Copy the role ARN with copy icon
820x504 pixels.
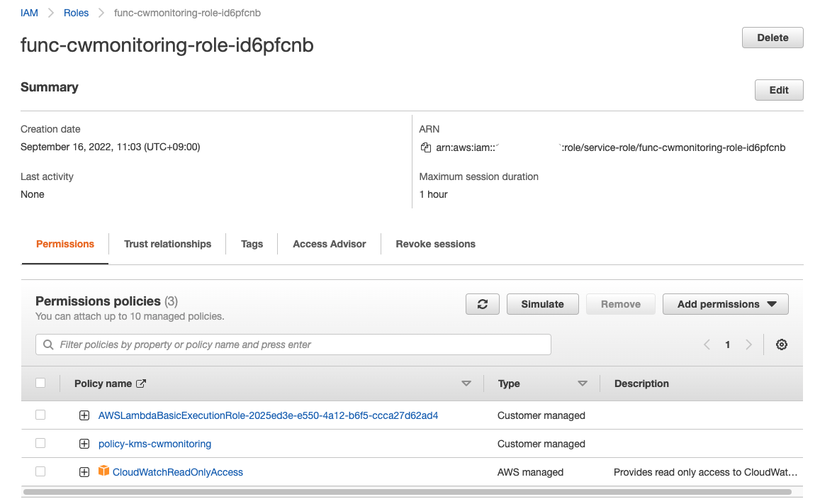click(425, 147)
